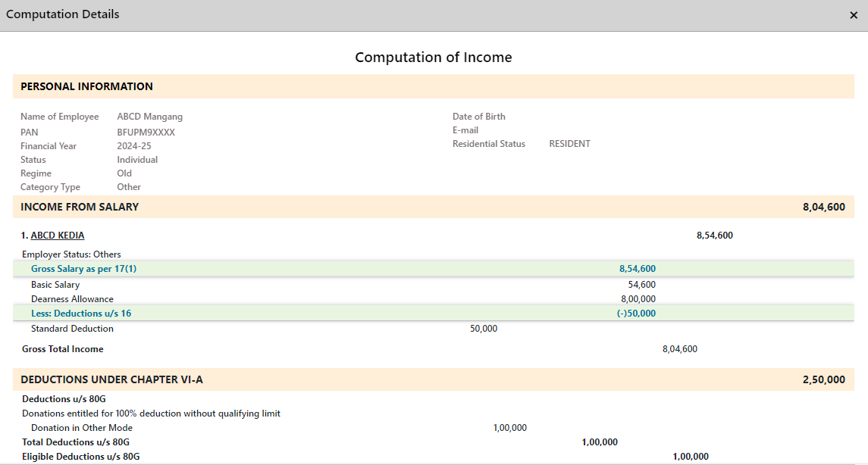The width and height of the screenshot is (868, 465).
Task: Click the employee name ABCD Mangang
Action: tap(149, 117)
